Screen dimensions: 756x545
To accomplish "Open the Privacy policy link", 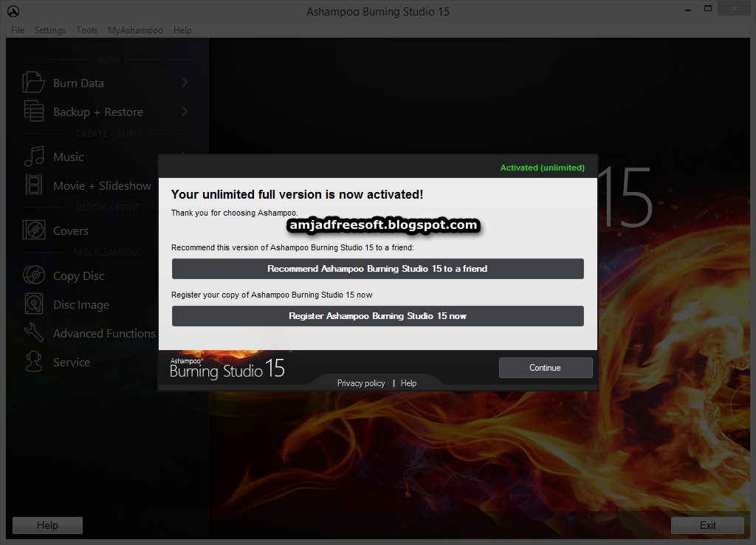I will (361, 383).
